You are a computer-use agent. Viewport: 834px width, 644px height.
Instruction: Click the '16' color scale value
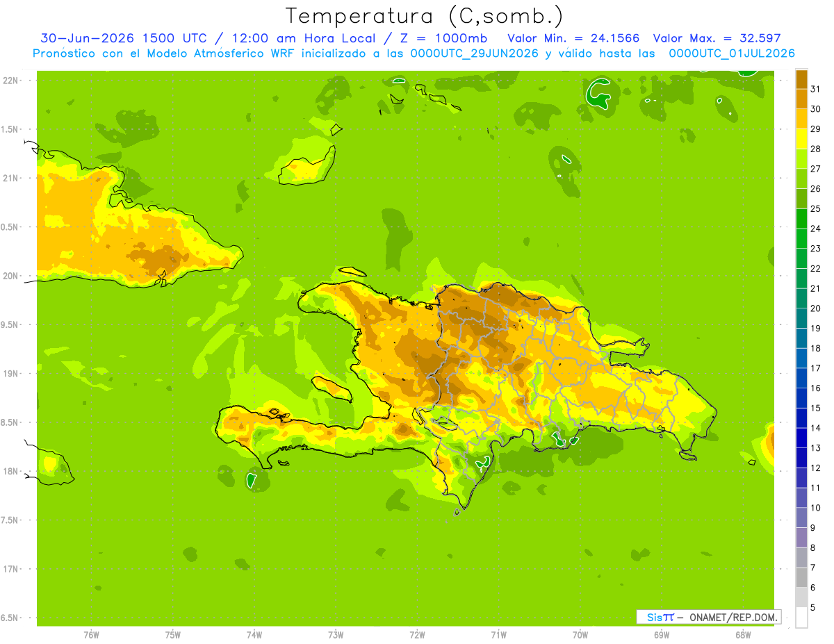816,388
